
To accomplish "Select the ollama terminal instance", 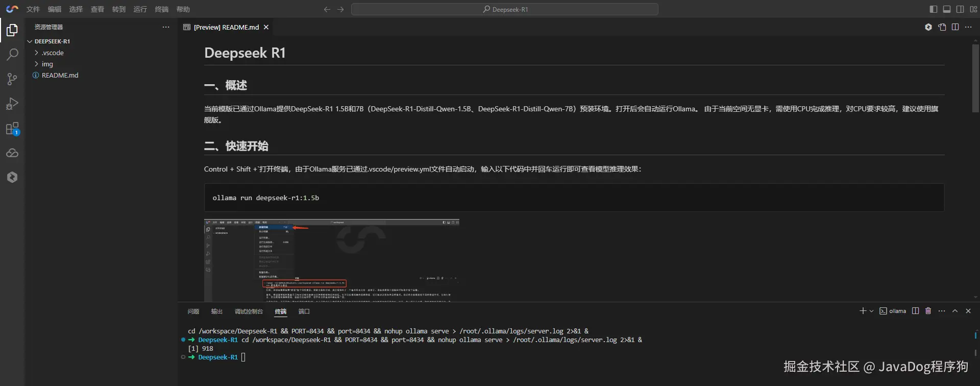I will tap(893, 311).
